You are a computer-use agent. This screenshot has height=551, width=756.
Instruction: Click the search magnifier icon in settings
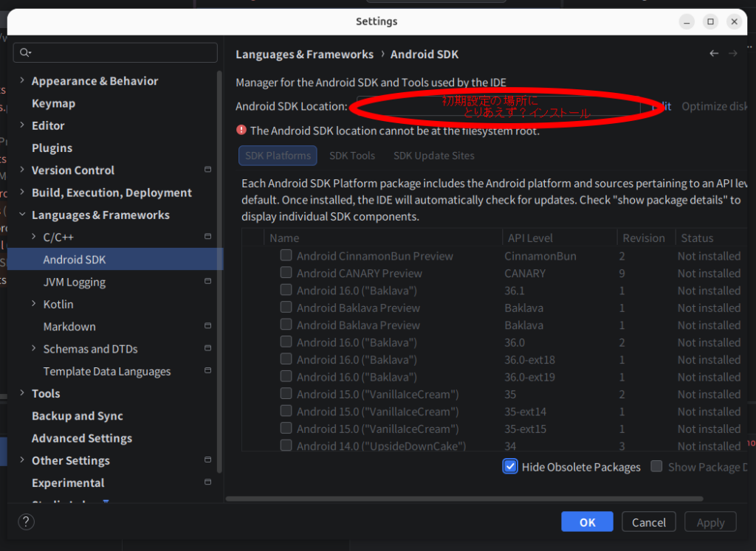[25, 52]
